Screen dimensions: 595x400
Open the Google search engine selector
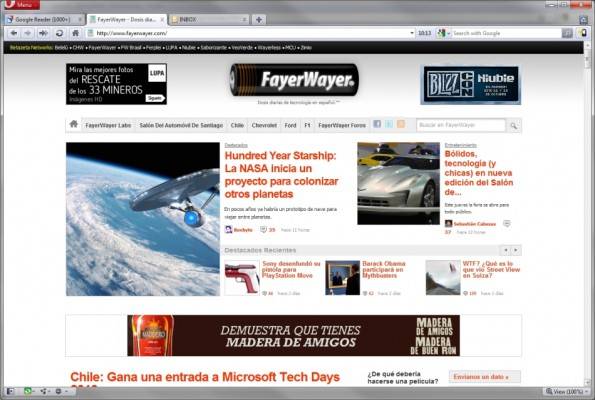pos(443,33)
